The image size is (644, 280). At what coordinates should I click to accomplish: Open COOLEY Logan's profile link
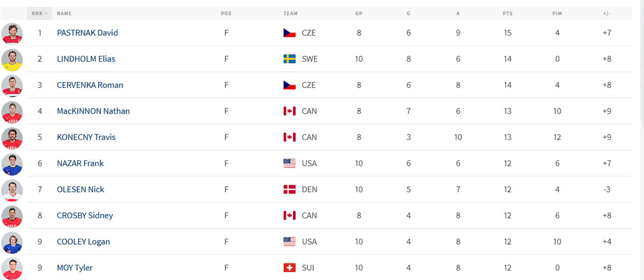(x=83, y=241)
